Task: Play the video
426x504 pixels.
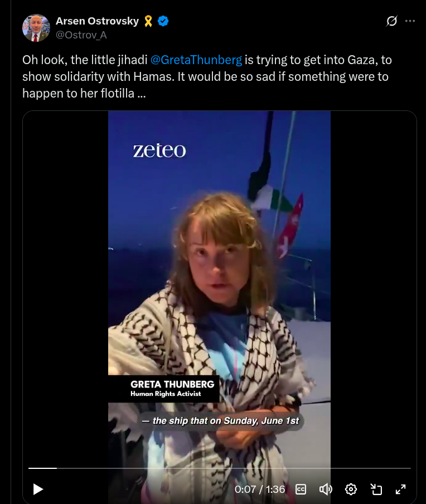Action: click(38, 489)
